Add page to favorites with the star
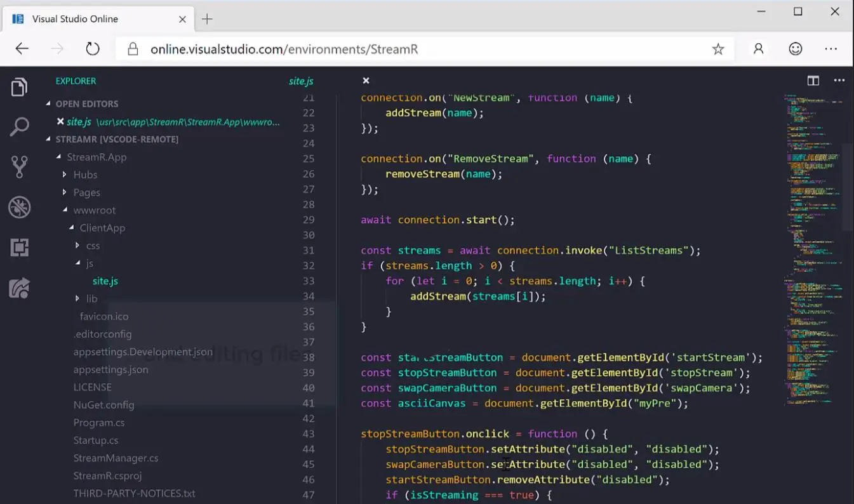Viewport: 854px width, 504px height. [718, 48]
